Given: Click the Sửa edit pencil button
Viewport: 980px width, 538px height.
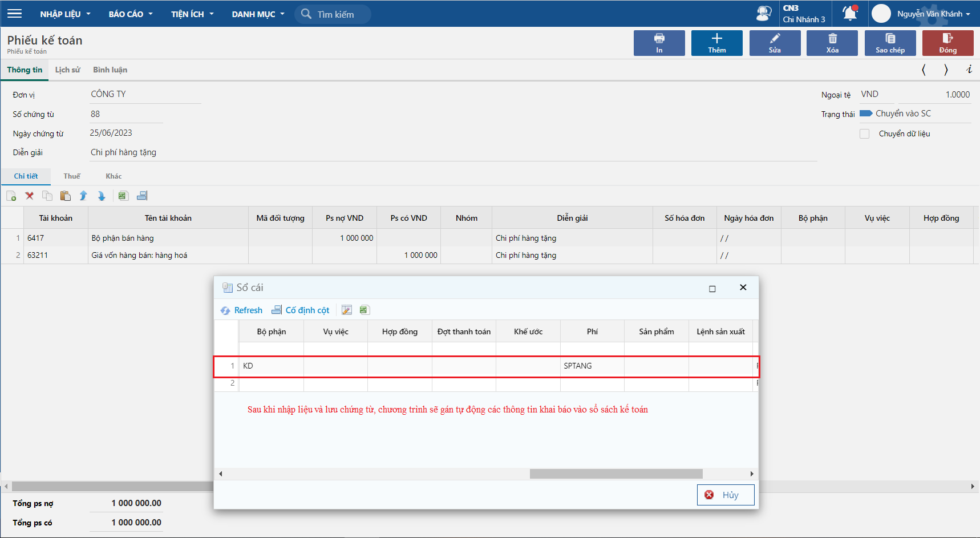Looking at the screenshot, I should click(774, 43).
